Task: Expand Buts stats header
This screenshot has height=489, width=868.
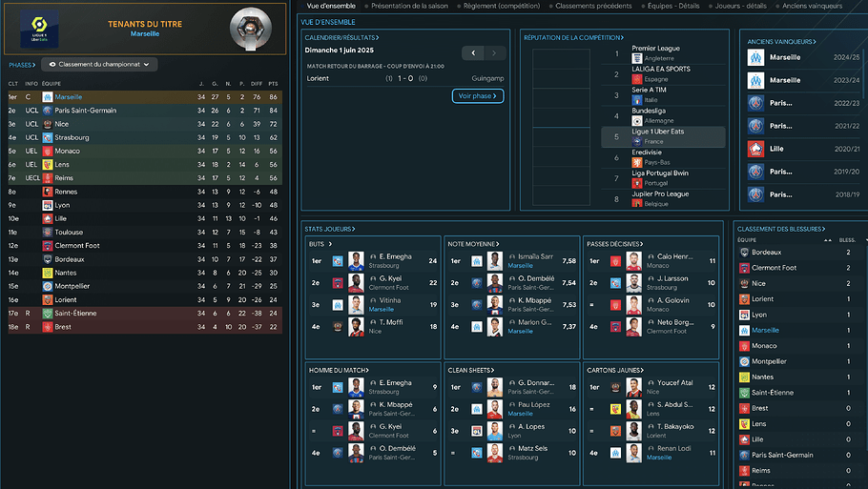Action: point(320,244)
